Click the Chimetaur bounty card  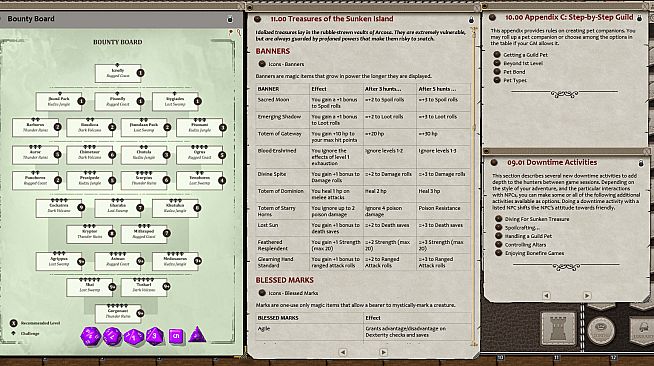tap(90, 155)
